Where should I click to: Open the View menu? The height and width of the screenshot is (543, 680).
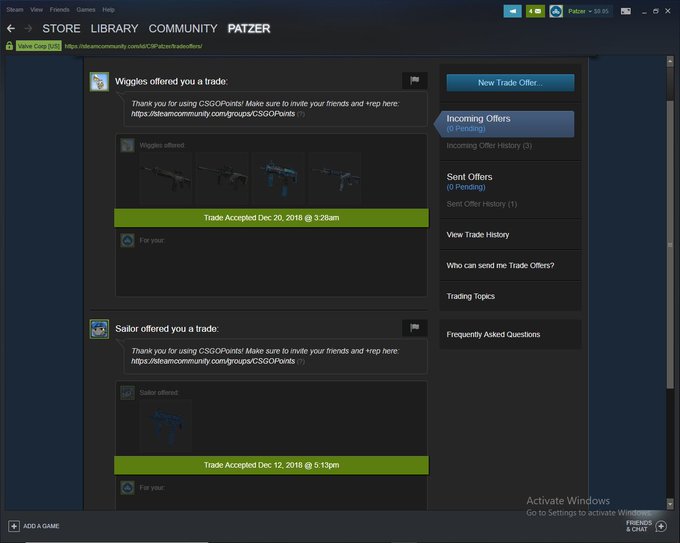tap(36, 10)
